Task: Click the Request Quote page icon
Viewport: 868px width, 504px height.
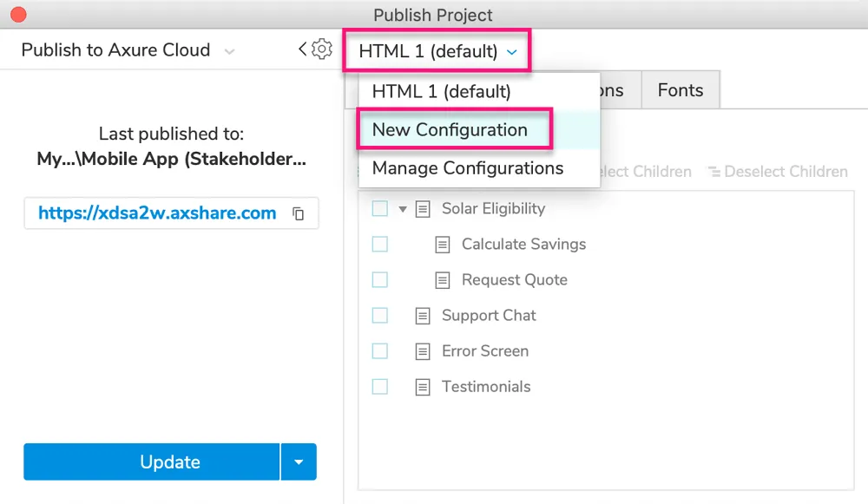Action: coord(443,280)
